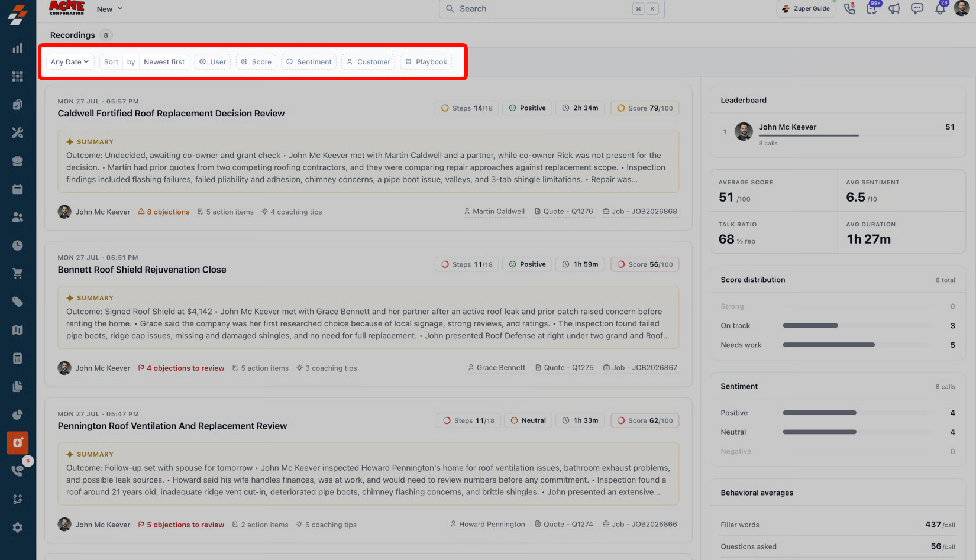Open the Playbook filter chip
Screen dimensions: 976x560
pos(426,62)
